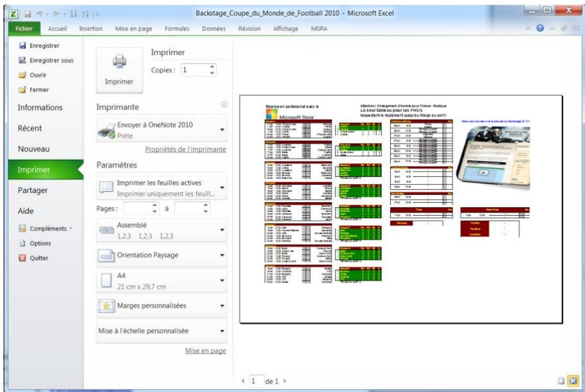Decrease number of copies
Screen dimensions: 585x392
pyautogui.click(x=212, y=73)
